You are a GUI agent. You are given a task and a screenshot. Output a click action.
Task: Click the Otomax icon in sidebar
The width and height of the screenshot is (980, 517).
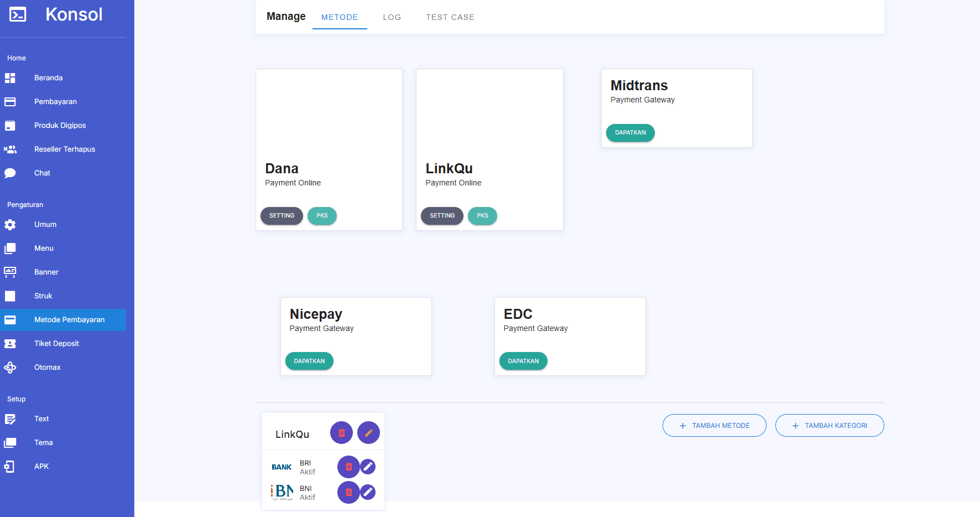point(10,368)
